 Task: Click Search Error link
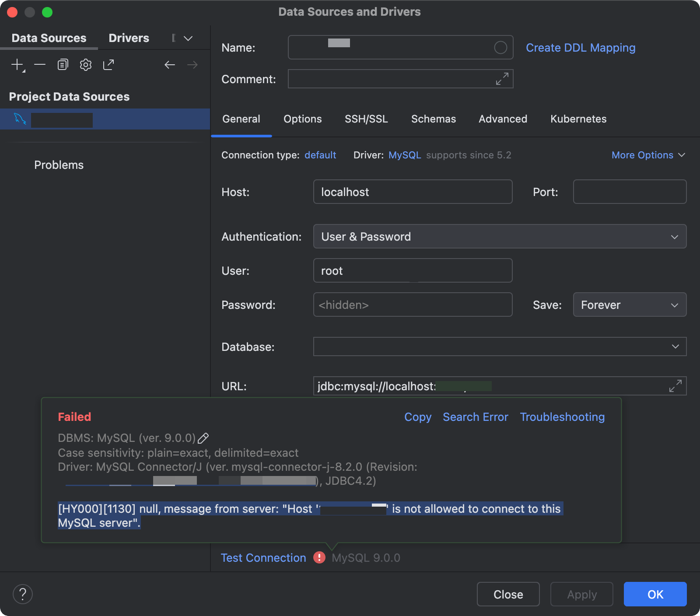tap(476, 417)
